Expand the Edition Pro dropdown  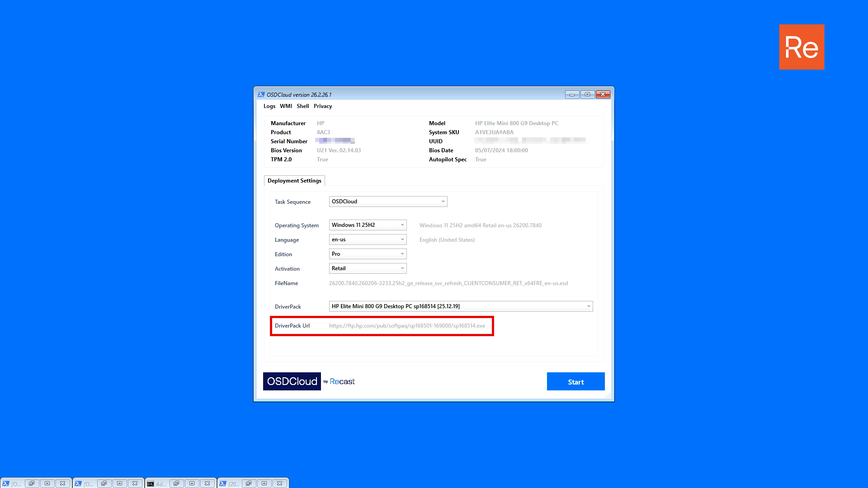click(368, 254)
